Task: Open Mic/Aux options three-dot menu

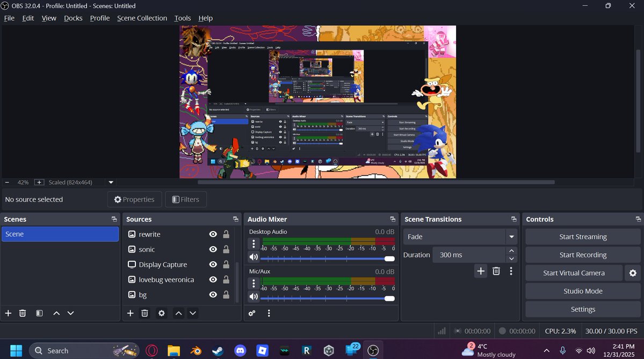Action: pos(254,283)
